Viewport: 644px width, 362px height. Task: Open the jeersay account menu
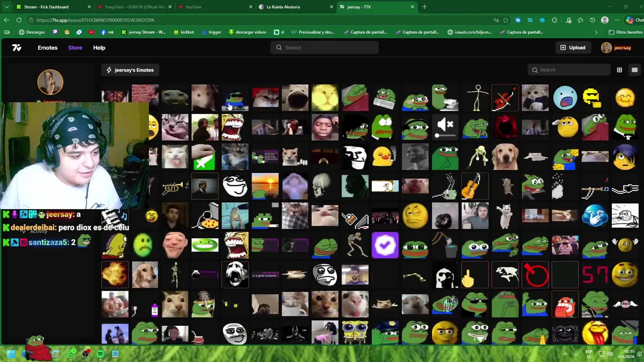point(616,48)
